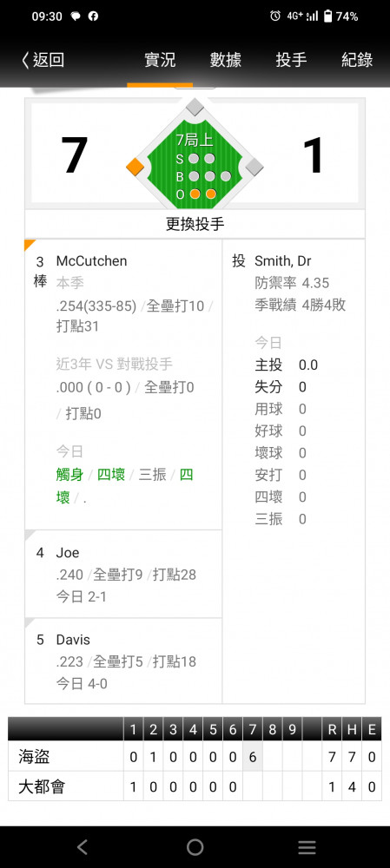
Task: Open the Android recent apps menu button
Action: point(307,847)
